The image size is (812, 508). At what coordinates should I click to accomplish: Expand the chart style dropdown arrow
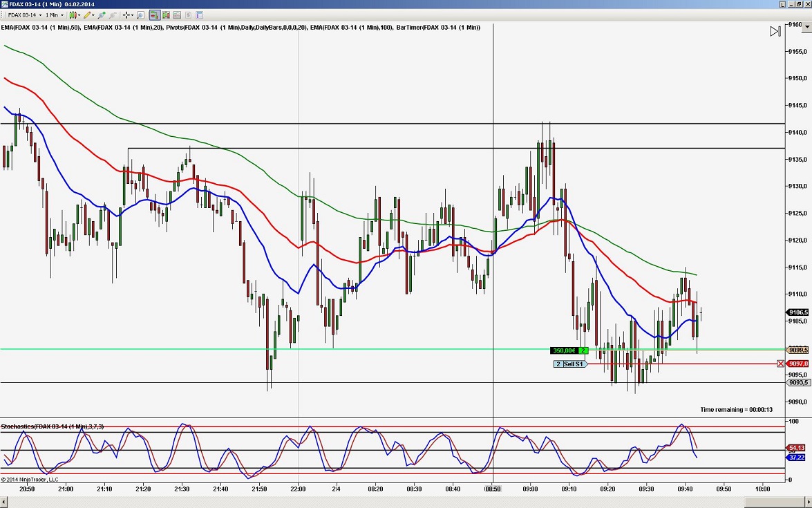(x=79, y=15)
